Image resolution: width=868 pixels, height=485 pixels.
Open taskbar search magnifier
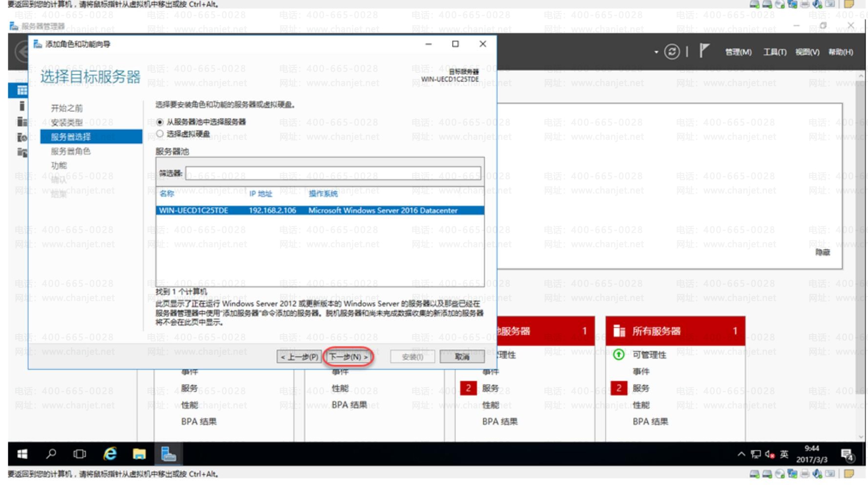(51, 454)
